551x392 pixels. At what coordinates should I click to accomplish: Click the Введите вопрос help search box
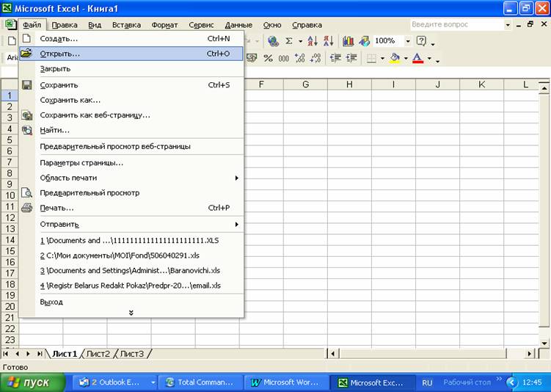[456, 25]
